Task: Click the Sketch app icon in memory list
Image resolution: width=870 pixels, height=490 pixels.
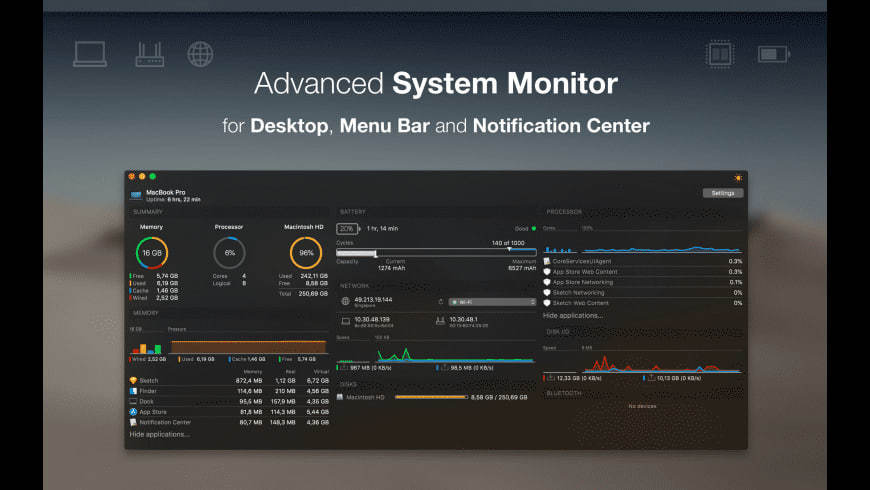Action: click(133, 381)
